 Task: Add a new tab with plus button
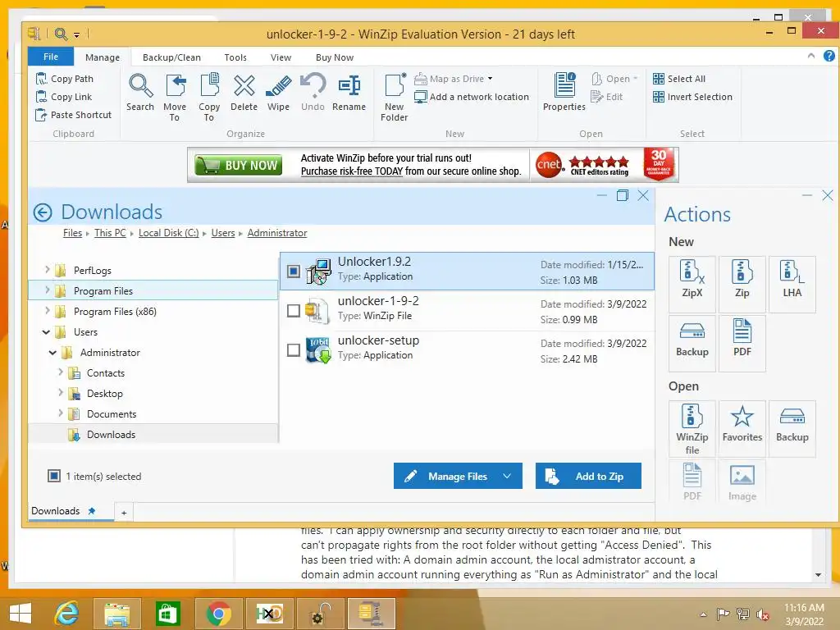click(x=124, y=513)
